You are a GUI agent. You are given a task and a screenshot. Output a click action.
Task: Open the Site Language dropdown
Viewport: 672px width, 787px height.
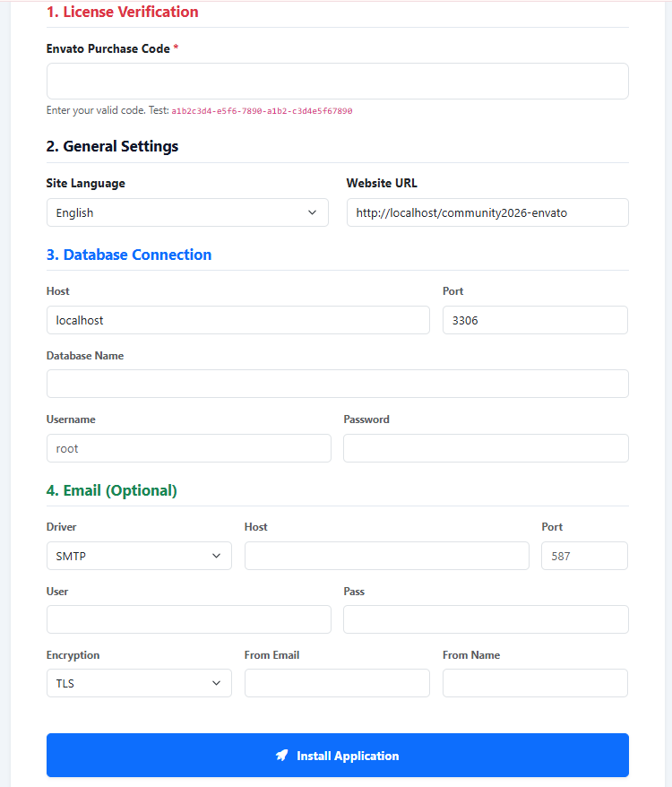187,212
